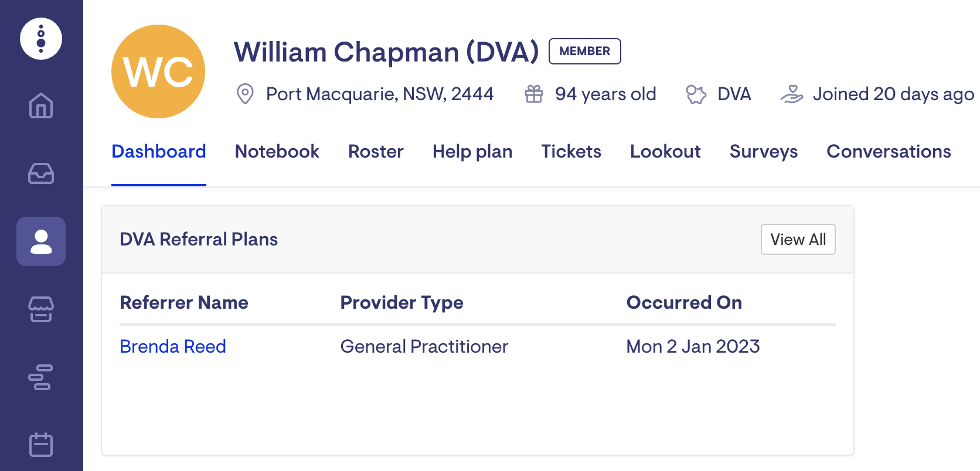Select the Members person icon in sidebar
This screenshot has height=471, width=980.
[x=41, y=241]
